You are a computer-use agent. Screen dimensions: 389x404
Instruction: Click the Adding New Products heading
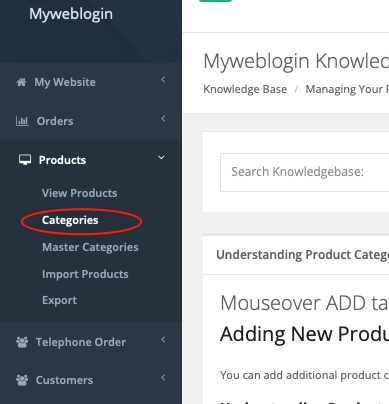click(x=304, y=334)
